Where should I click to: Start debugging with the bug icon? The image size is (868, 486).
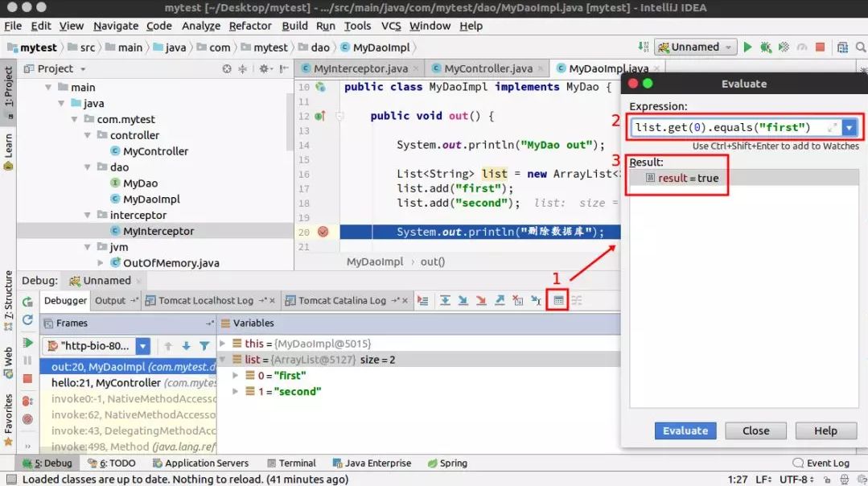point(766,47)
